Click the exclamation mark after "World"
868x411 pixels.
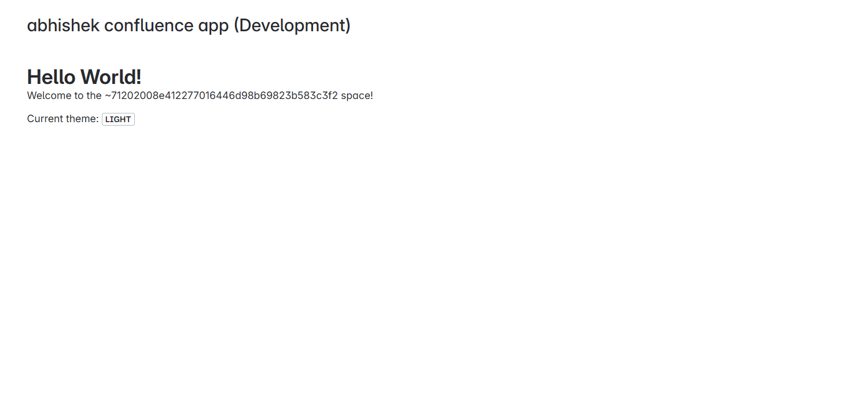point(138,76)
